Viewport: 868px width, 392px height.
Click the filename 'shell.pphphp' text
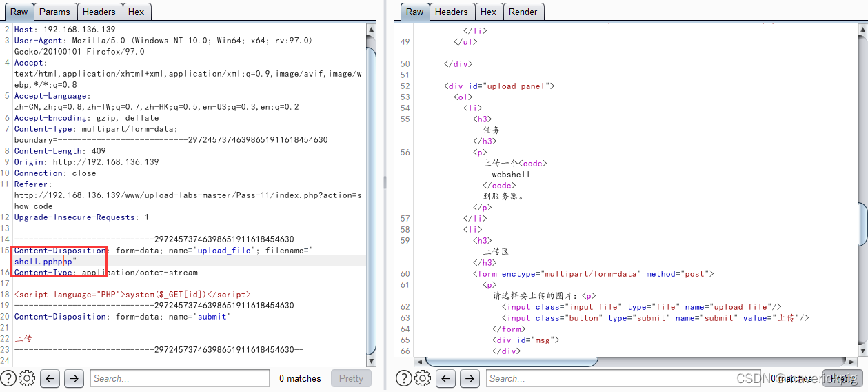pos(43,262)
